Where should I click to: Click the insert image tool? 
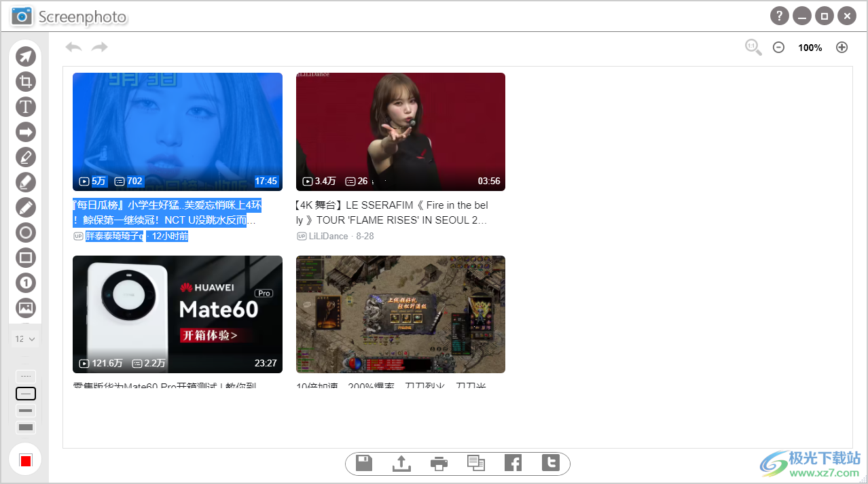[x=26, y=307]
